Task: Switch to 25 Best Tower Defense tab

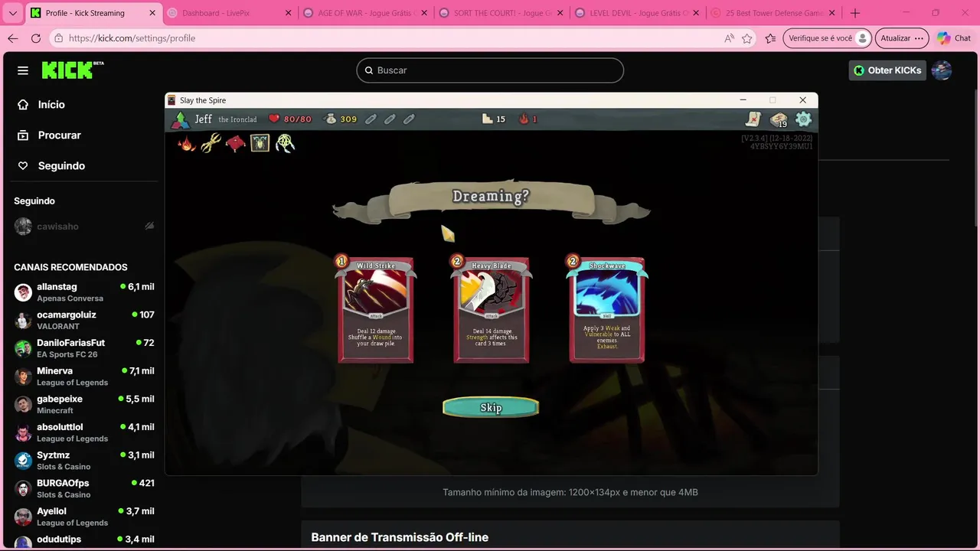Action: 773,13
